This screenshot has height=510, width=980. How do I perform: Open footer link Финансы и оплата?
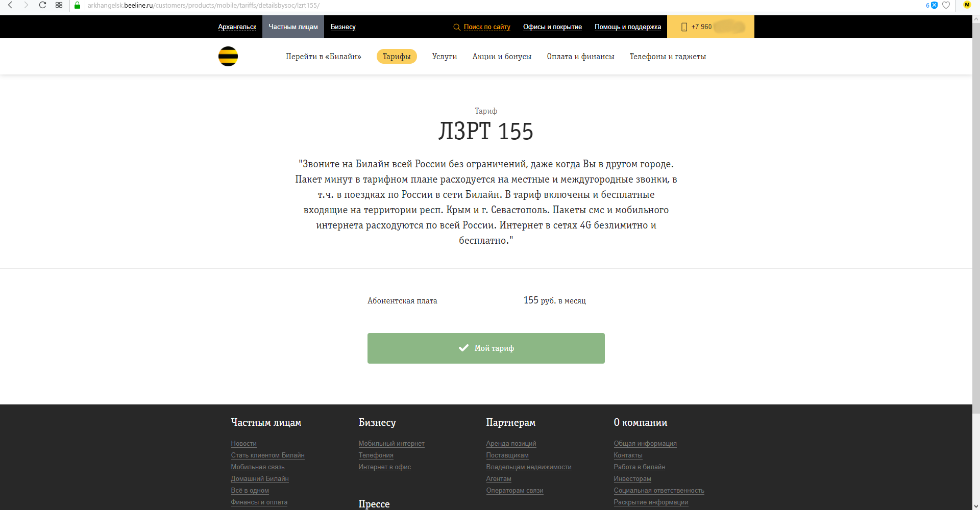point(259,502)
